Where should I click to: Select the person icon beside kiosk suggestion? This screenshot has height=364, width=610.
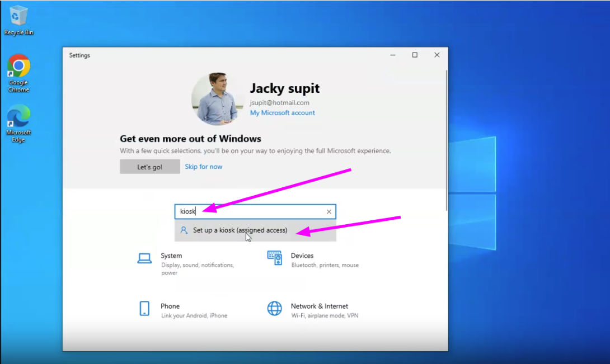coord(184,230)
